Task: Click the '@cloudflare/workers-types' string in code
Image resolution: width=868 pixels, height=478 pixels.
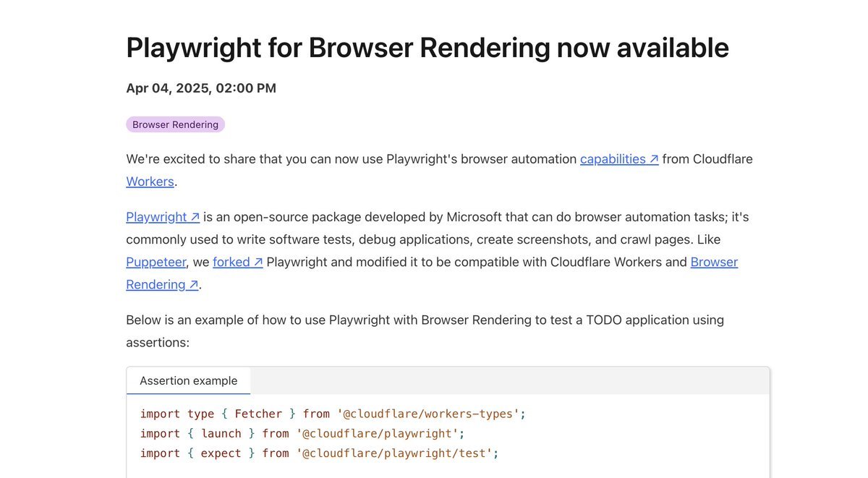Action: [428, 414]
